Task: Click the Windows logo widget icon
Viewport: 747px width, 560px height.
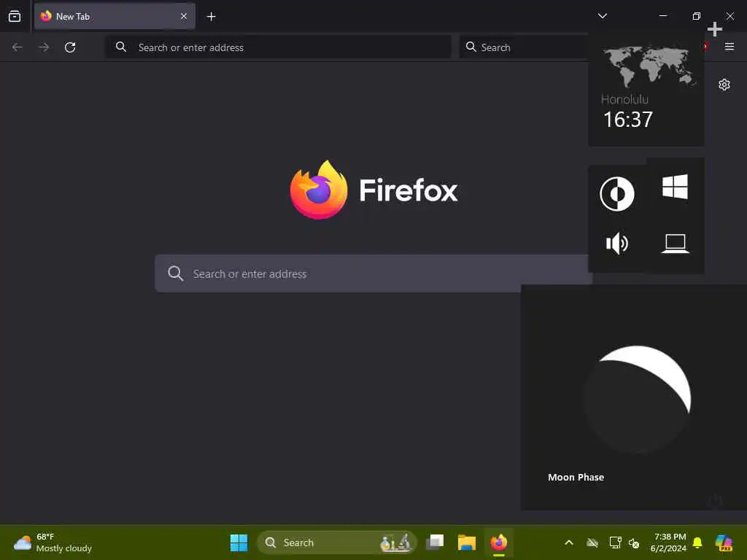Action: pyautogui.click(x=675, y=186)
